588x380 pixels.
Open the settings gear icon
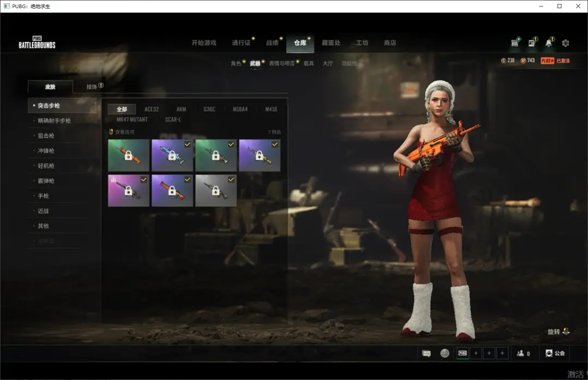(x=566, y=43)
